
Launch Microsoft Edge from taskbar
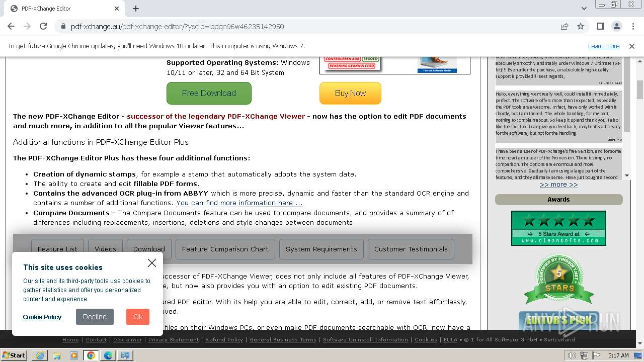click(108, 355)
